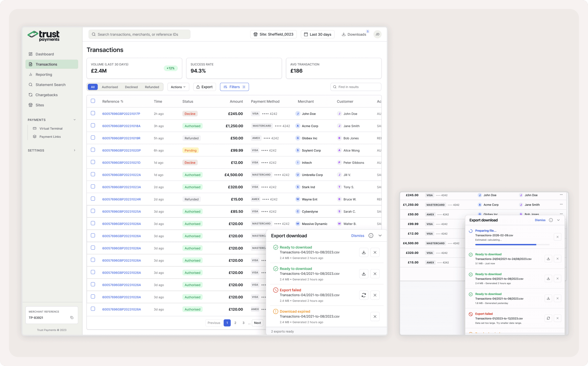588x366 pixels.
Task: Cancel the Preparing file export
Action: [x=557, y=237]
